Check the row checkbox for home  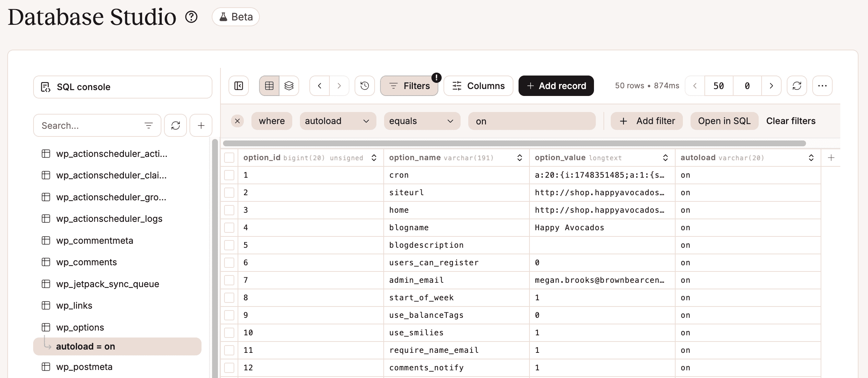point(229,210)
